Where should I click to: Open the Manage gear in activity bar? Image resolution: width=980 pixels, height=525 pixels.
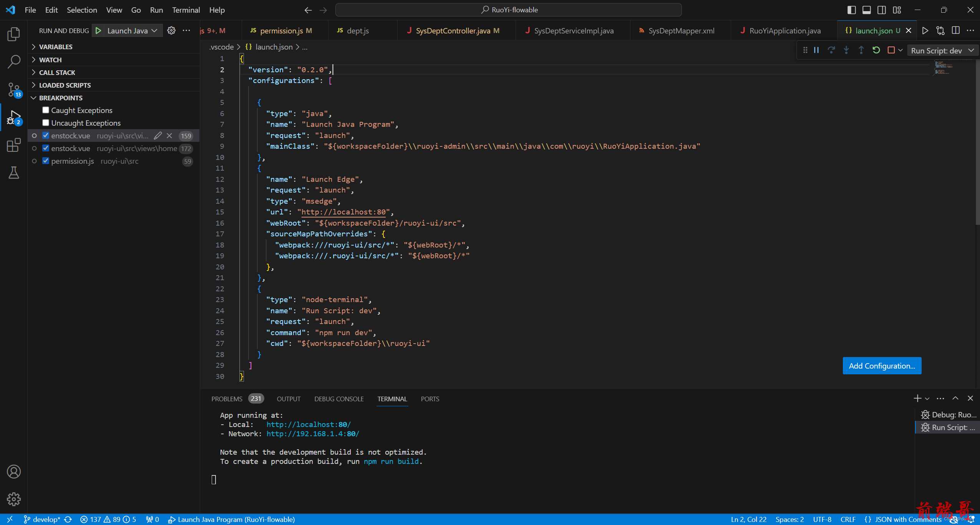(x=14, y=499)
